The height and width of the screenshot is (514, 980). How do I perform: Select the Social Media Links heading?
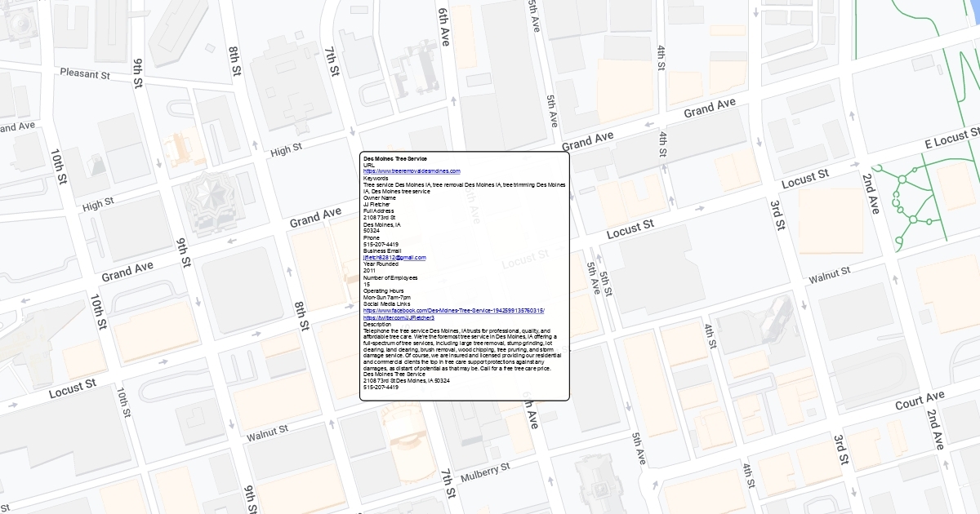385,304
